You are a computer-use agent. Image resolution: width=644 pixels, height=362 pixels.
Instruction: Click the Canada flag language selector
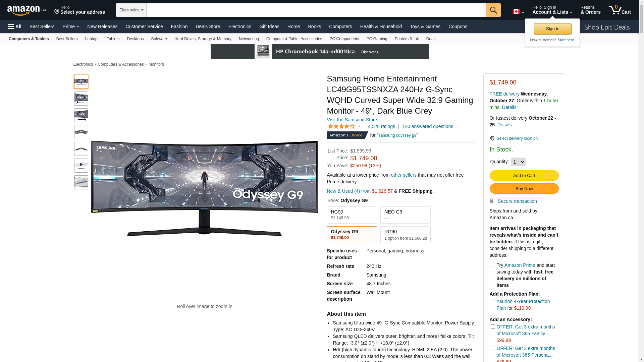[x=518, y=12]
